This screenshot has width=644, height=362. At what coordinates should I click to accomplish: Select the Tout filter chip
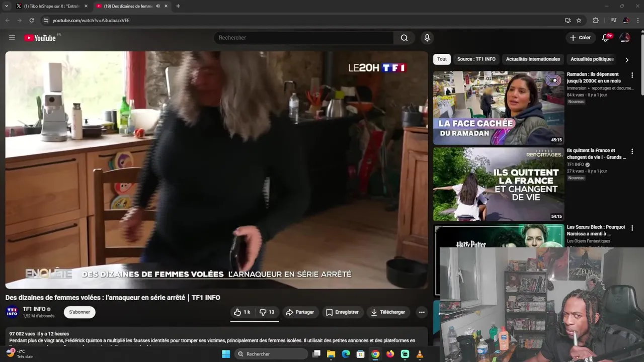coord(442,59)
